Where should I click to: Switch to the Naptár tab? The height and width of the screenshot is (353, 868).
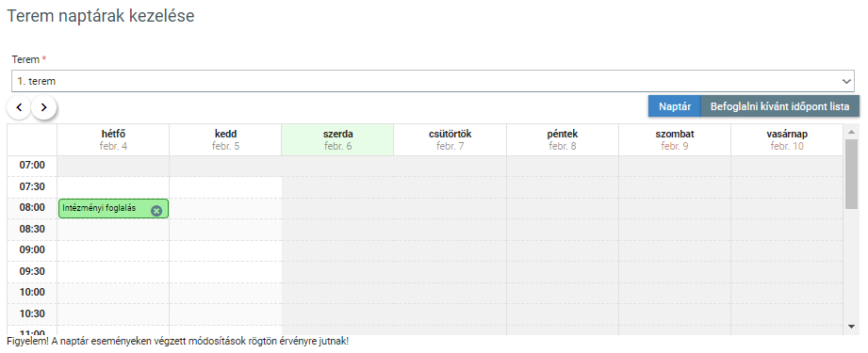(x=675, y=106)
